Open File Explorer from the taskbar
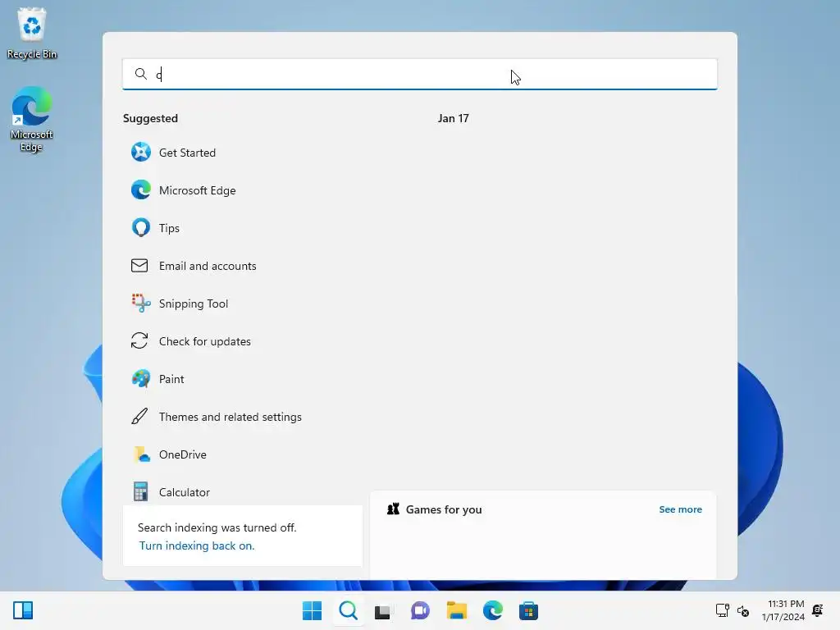Image resolution: width=840 pixels, height=630 pixels. (456, 610)
